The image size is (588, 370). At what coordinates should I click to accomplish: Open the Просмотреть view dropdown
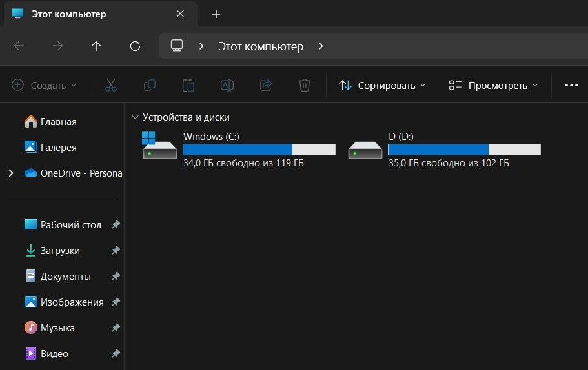(493, 85)
